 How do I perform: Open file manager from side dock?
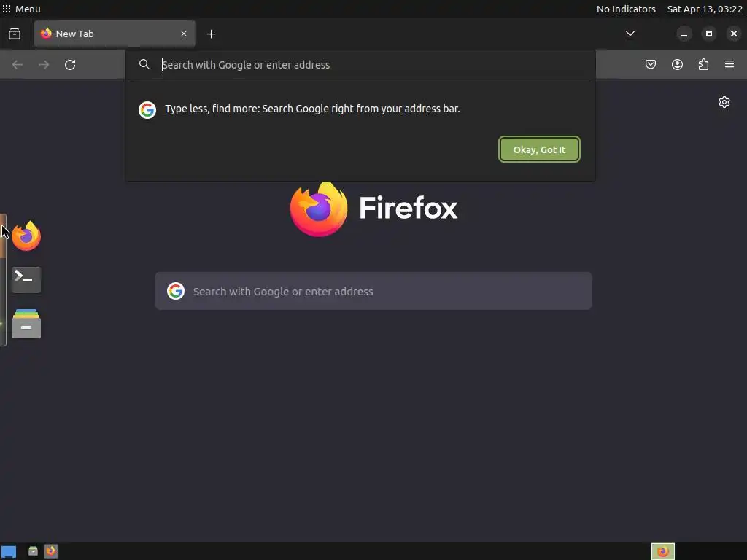pos(26,324)
